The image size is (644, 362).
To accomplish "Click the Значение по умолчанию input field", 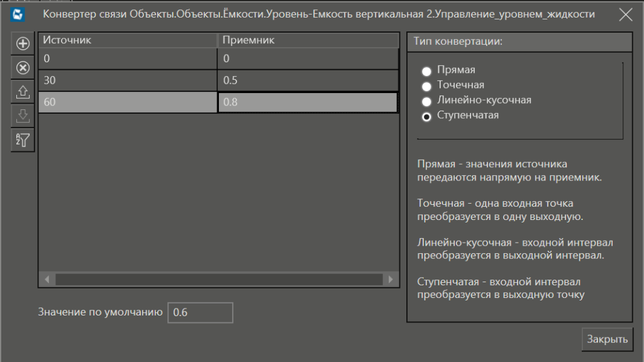I will [x=200, y=313].
